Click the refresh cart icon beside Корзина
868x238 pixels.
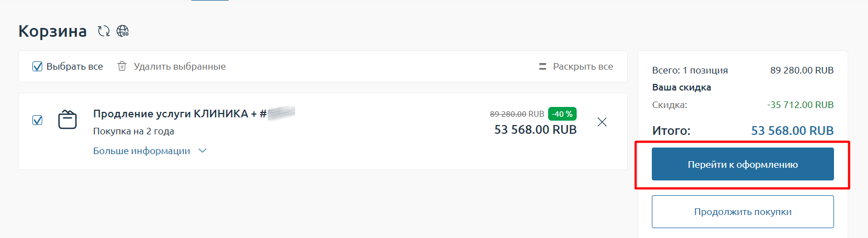[104, 31]
